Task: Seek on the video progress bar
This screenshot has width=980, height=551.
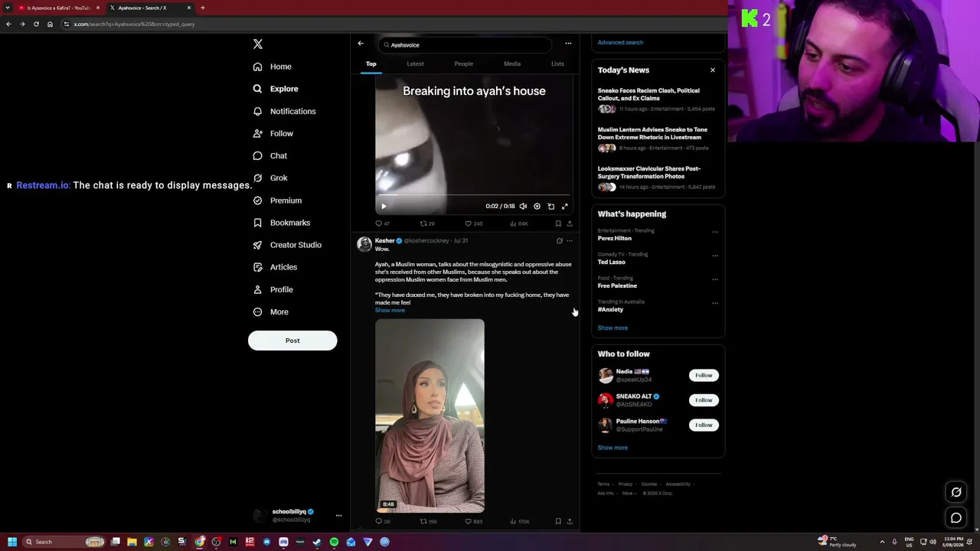Action: point(474,195)
